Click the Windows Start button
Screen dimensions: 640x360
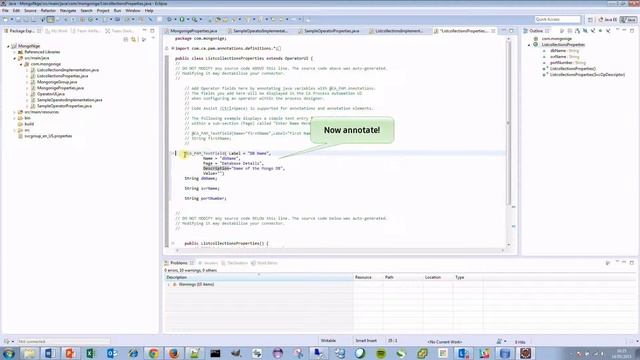click(9, 353)
